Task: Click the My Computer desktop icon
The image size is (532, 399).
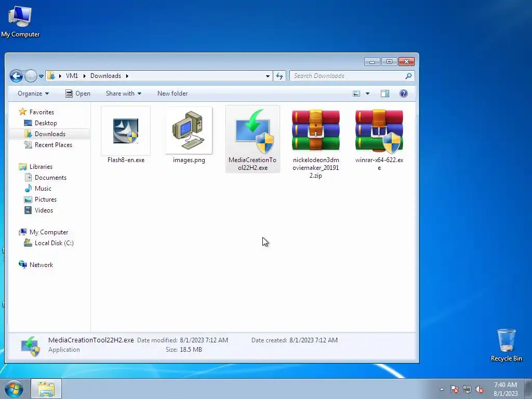Action: [20, 21]
